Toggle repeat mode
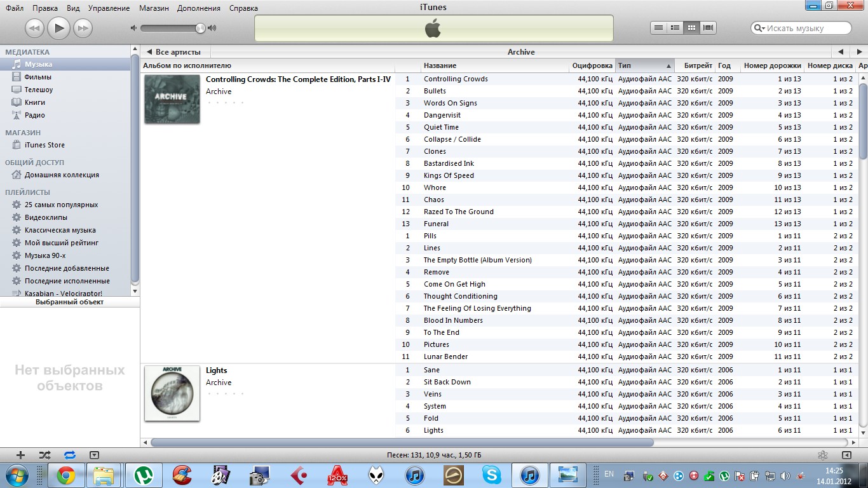 (x=69, y=455)
